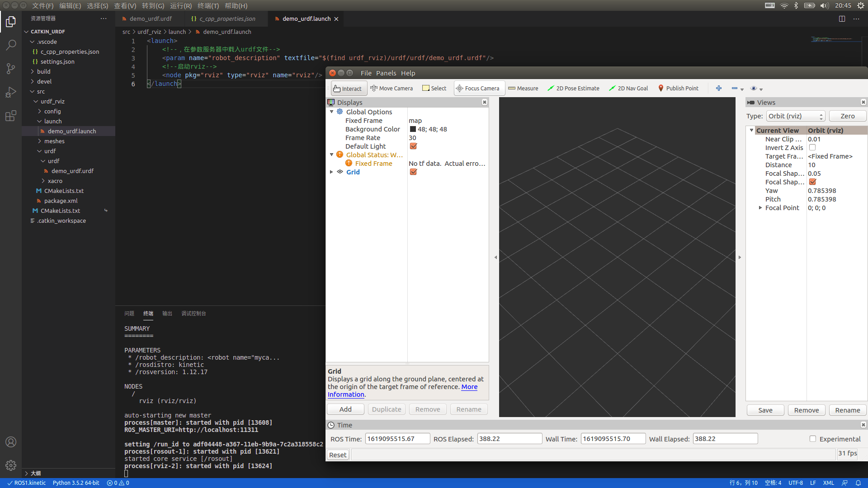Disable the Grid display checkbox
Screen dimensions: 868x488
(413, 172)
